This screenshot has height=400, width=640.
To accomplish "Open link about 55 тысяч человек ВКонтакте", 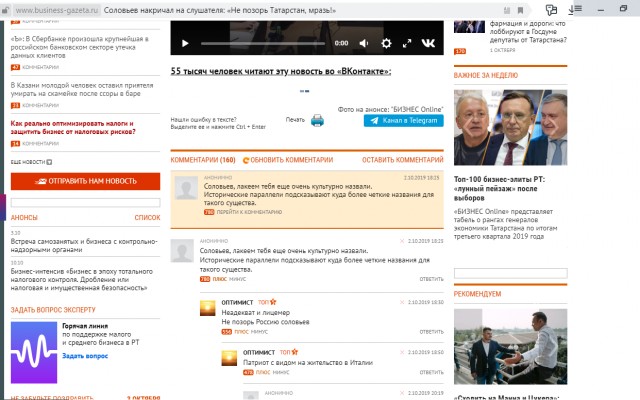I will click(x=281, y=71).
